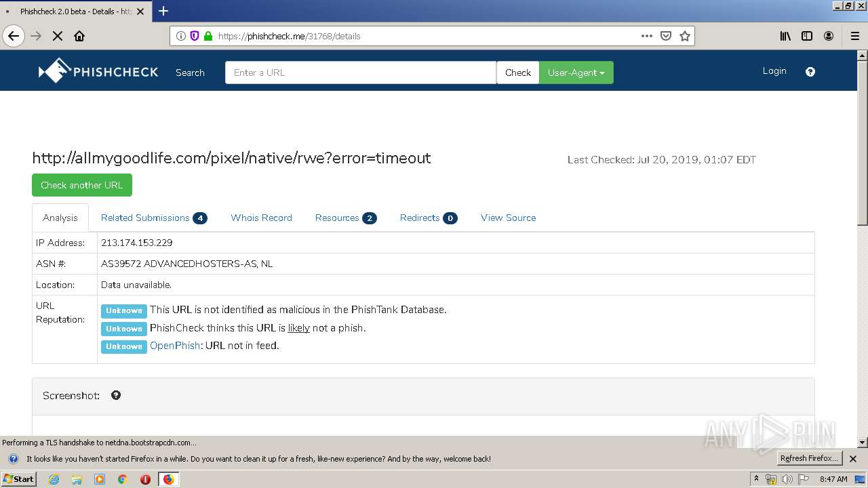Launch Chrome from taskbar

point(122,479)
